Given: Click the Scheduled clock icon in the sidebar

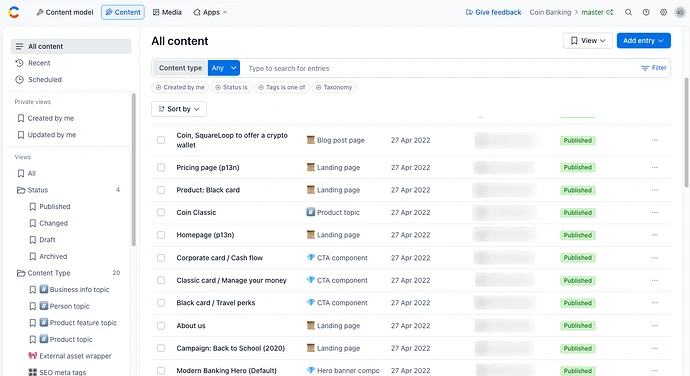Looking at the screenshot, I should pyautogui.click(x=19, y=80).
